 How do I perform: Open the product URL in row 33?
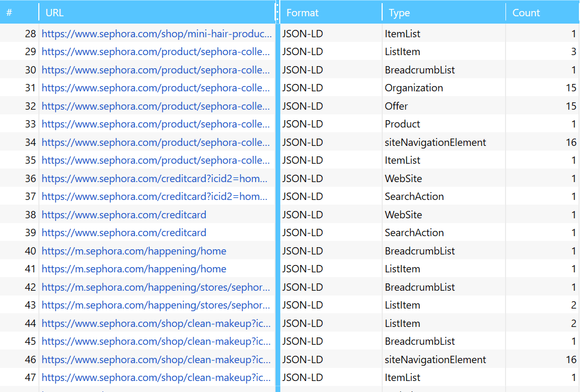155,124
